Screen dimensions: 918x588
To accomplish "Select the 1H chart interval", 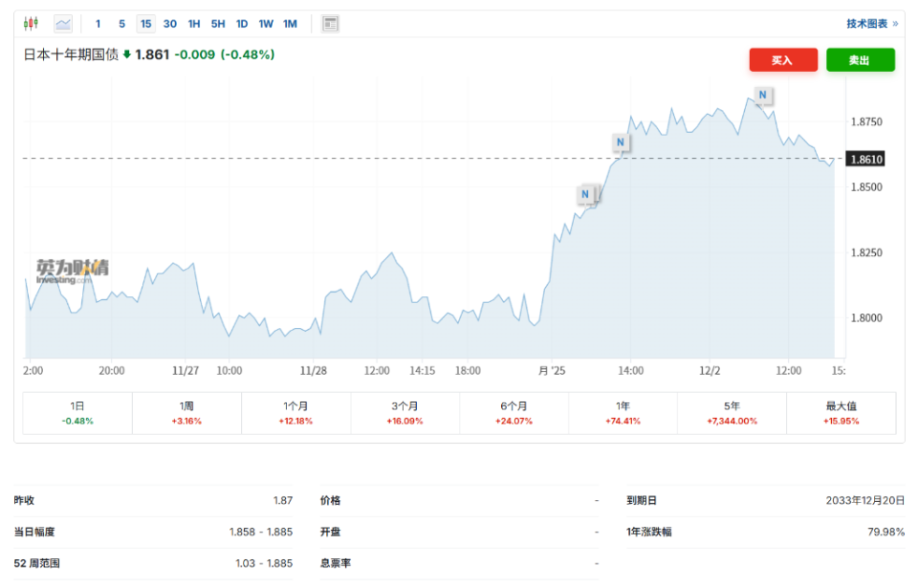I will click(x=194, y=23).
